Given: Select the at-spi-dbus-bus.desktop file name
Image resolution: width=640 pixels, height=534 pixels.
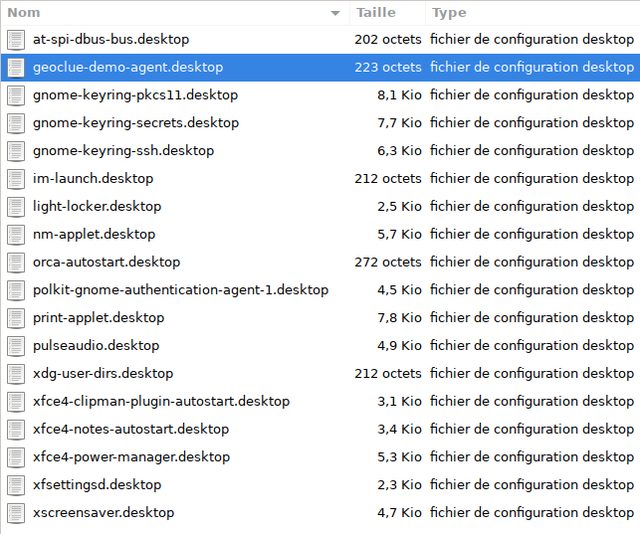Looking at the screenshot, I should [111, 40].
